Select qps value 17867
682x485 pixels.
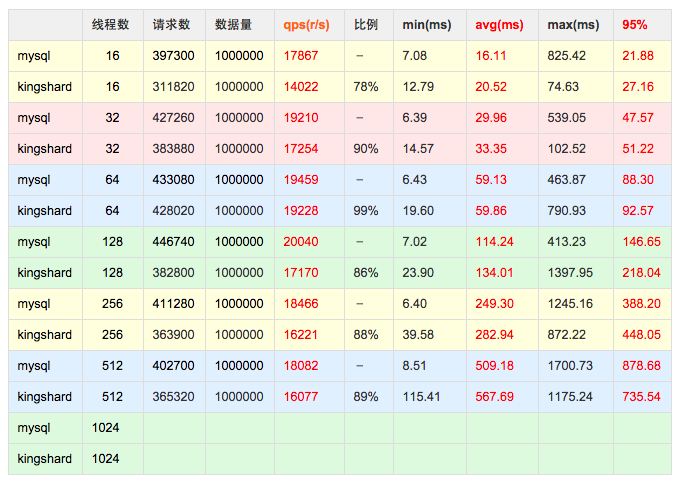tap(301, 56)
